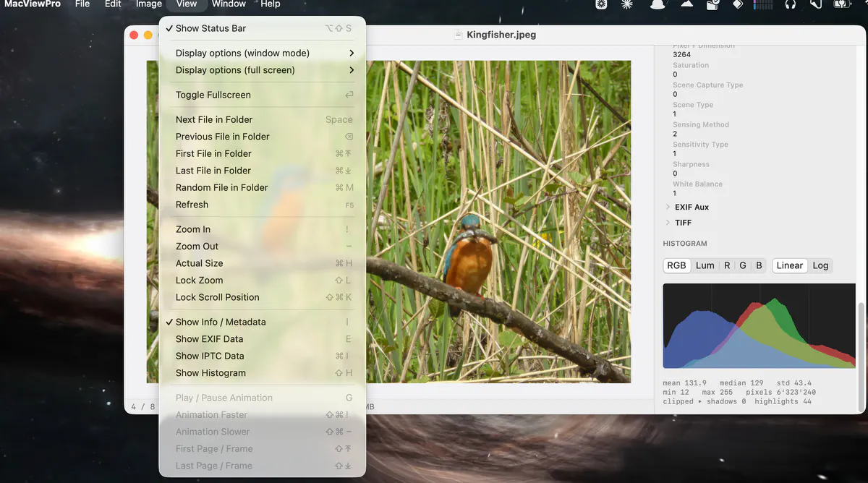Toggle Show Info / Metadata checked item
This screenshot has width=868, height=483.
coord(263,322)
